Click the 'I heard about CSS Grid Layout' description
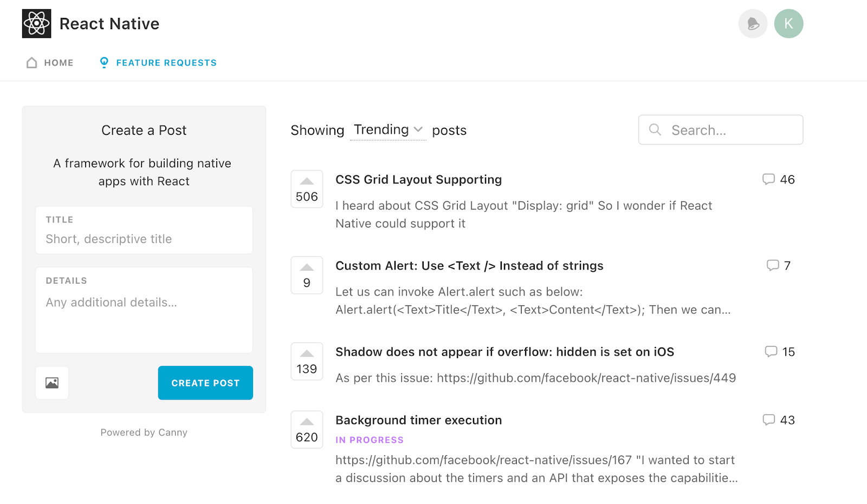Screen dimensions: 867x504 [523, 214]
